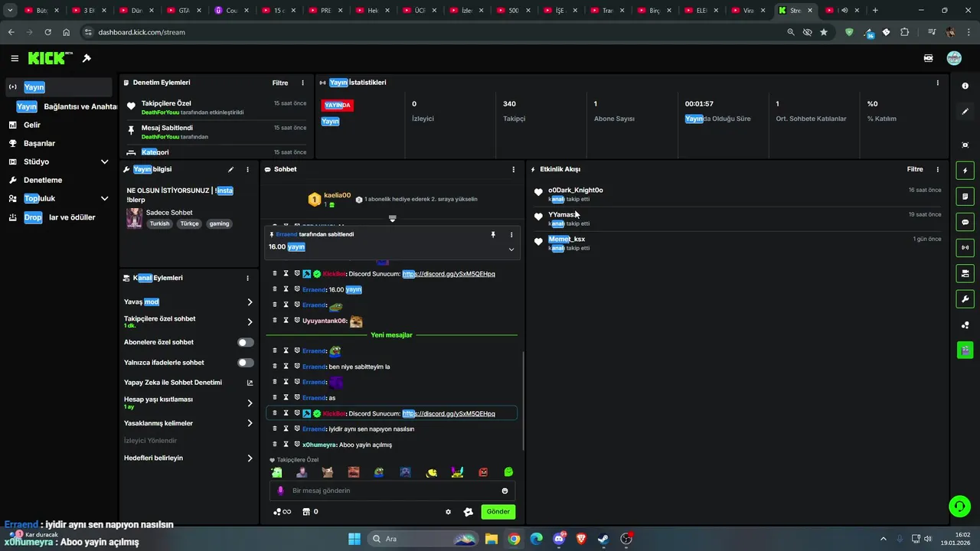Open the hamburger menu beside Kick logo
Image resolution: width=980 pixels, height=551 pixels.
pyautogui.click(x=15, y=58)
